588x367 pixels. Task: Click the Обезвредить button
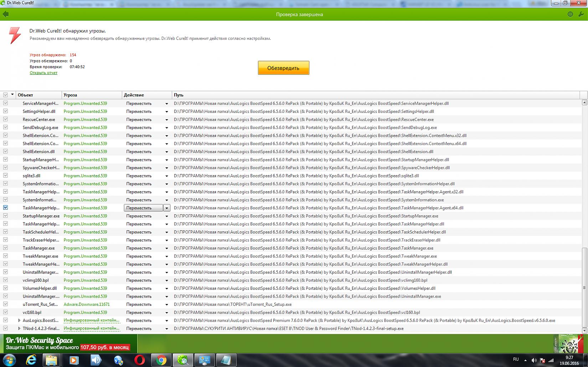pos(283,68)
